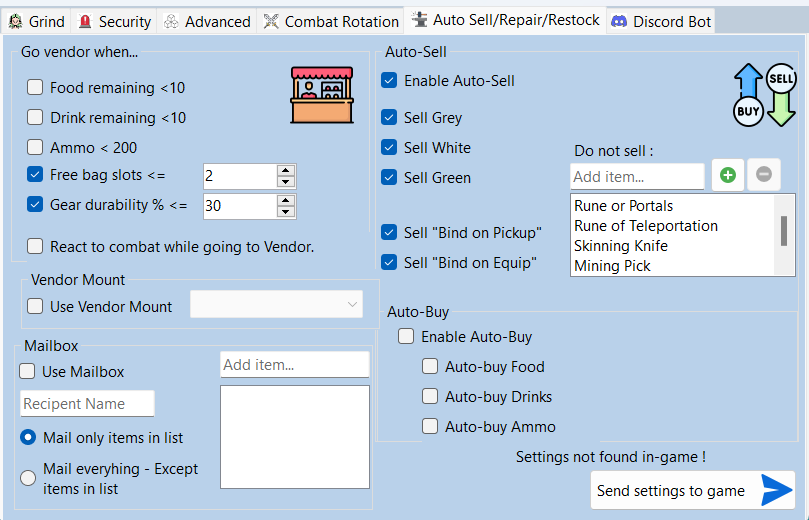Open the Vendor Mount dropdown
The width and height of the screenshot is (809, 520).
pyautogui.click(x=277, y=305)
